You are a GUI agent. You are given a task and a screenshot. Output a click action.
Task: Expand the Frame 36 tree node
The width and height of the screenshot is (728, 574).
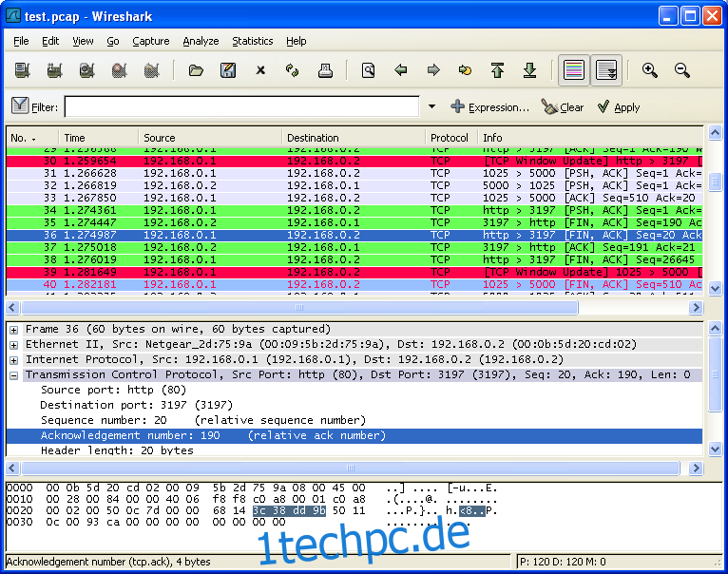coord(14,330)
